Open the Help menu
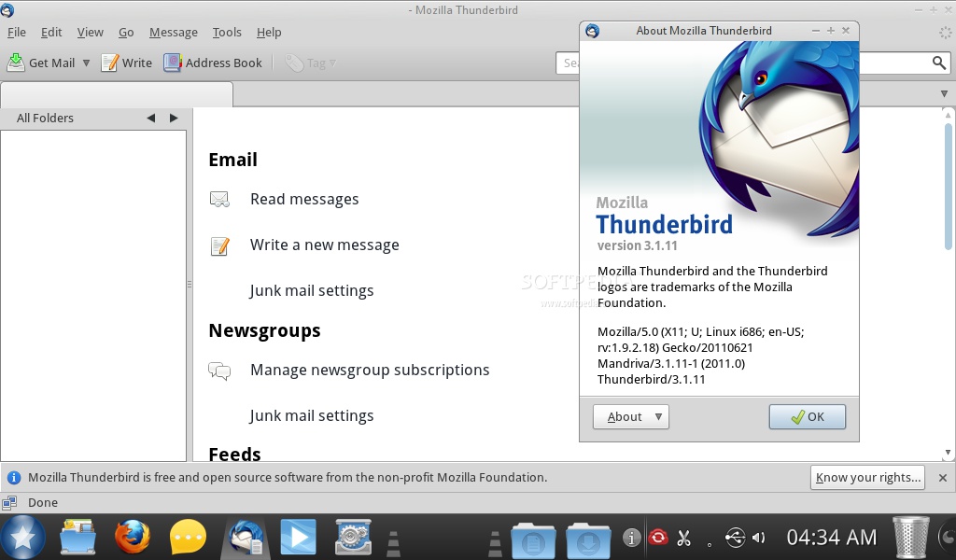 tap(269, 33)
